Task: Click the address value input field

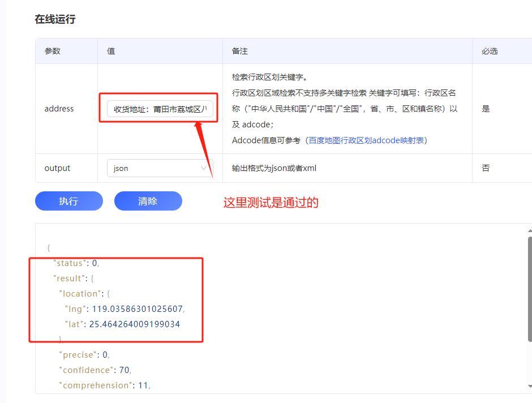Action: (160, 109)
